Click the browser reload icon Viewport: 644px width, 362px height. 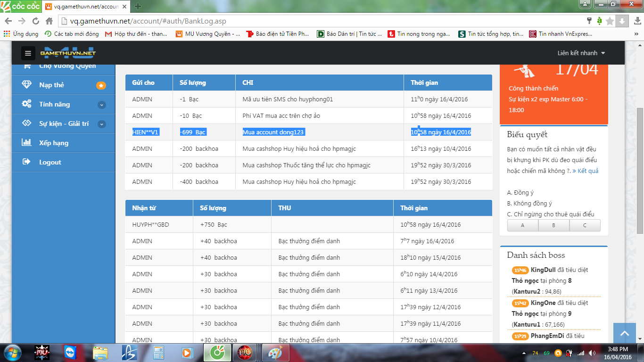pos(35,21)
